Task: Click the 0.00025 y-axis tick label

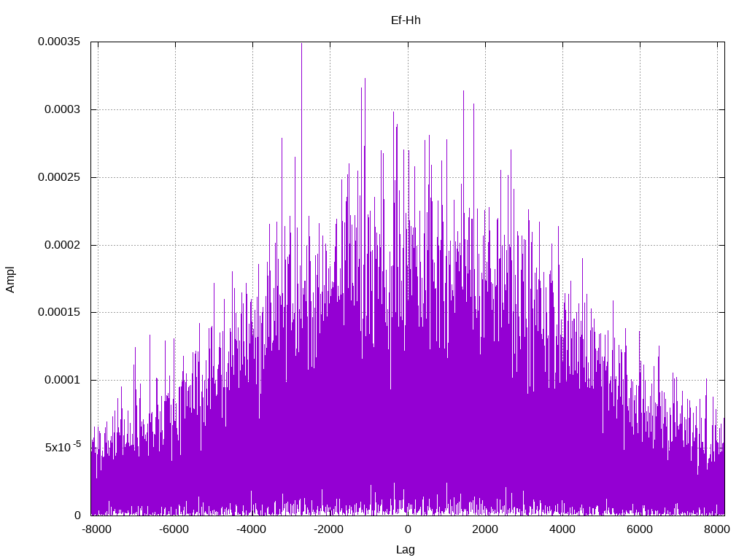Action: [x=59, y=177]
